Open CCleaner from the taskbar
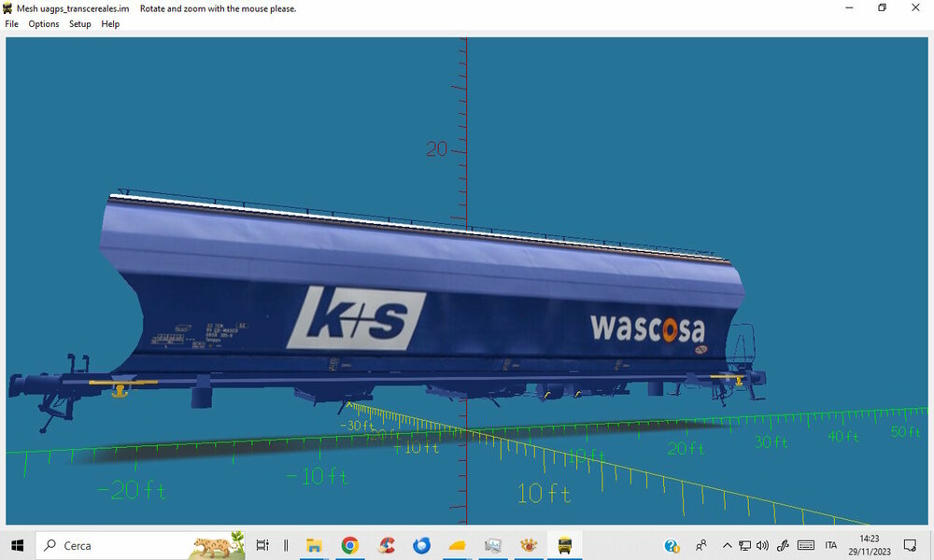Viewport: 934px width, 560px height. tap(386, 545)
